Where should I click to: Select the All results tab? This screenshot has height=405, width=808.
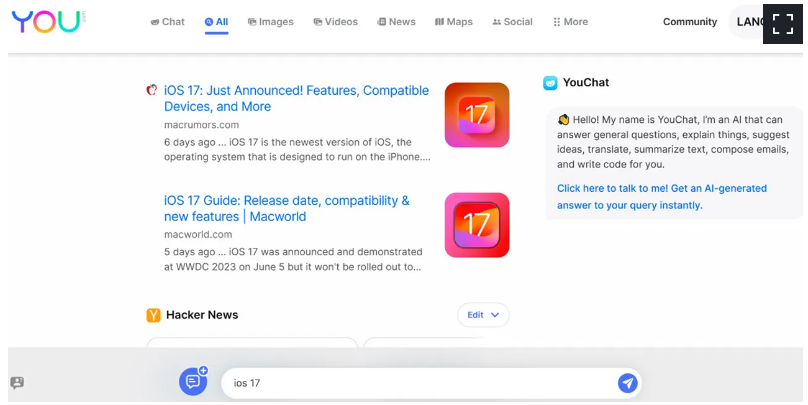(216, 22)
